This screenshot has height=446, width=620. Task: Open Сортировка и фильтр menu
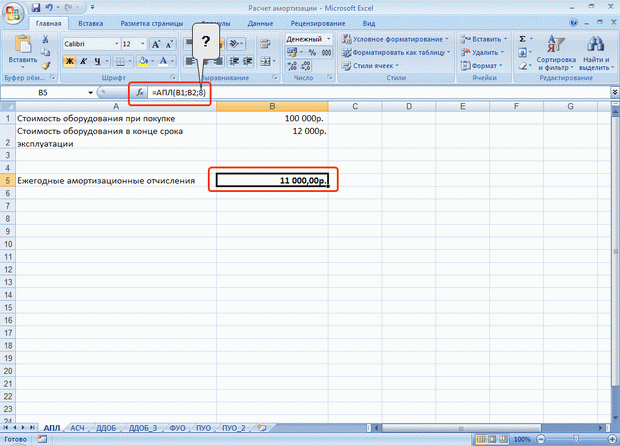point(556,53)
